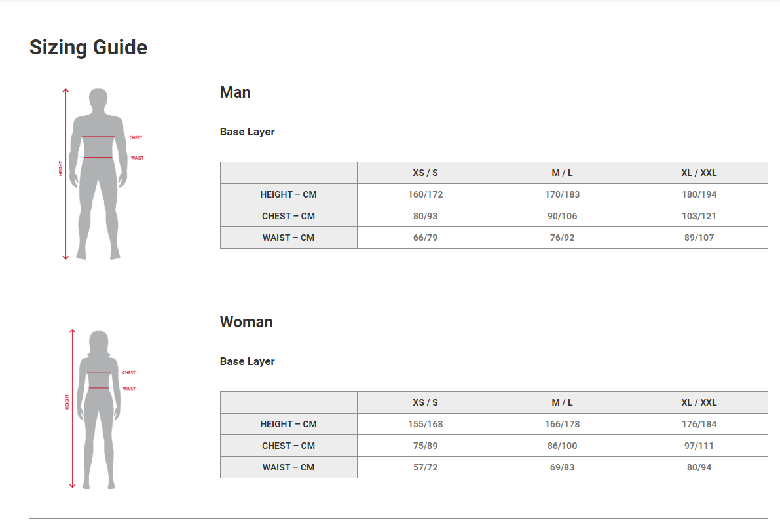Click the HEIGHT arrow beside the woman figure
Viewport: 780px width, 532px height.
[72, 408]
